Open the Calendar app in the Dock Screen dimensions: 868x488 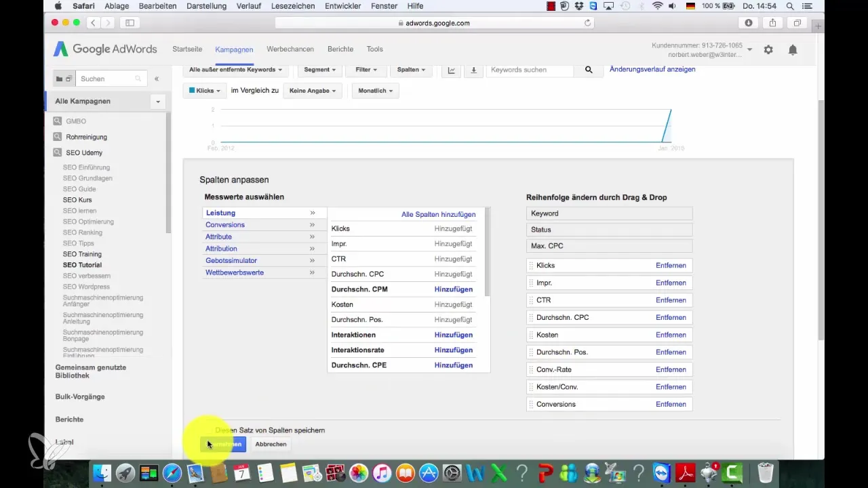click(x=242, y=472)
